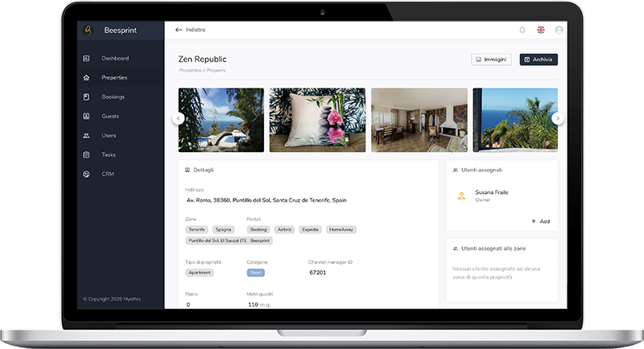Select the HomeAway portal tag
This screenshot has width=644, height=349.
(x=341, y=230)
